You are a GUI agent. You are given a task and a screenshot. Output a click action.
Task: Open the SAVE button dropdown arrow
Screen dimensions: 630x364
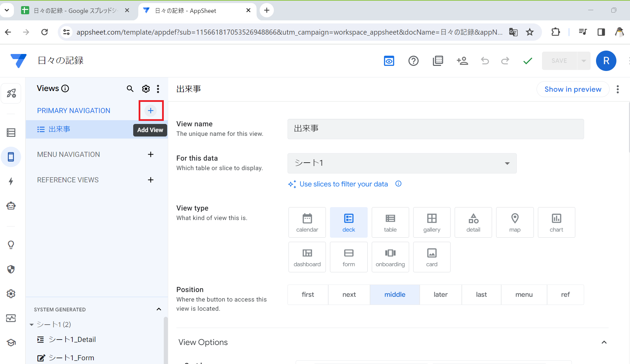point(583,61)
